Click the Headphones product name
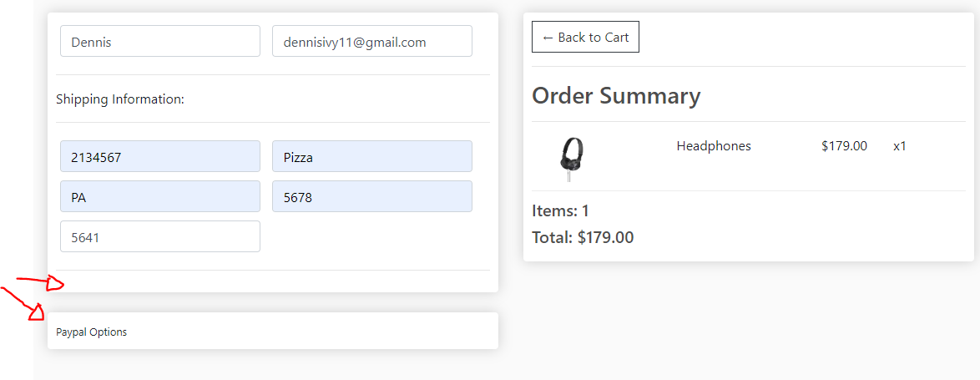This screenshot has height=380, width=980. point(714,146)
